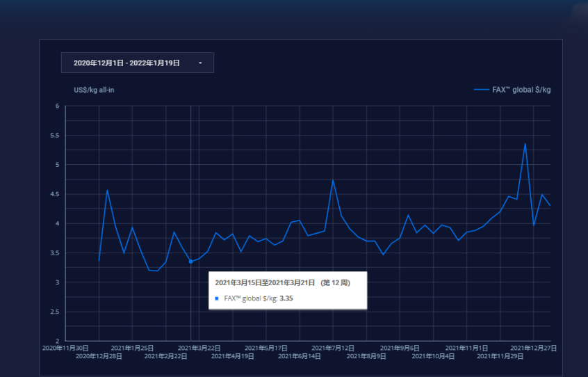The width and height of the screenshot is (588, 377).
Task: Click the x-axis label 2021年9月6日
Action: click(400, 347)
